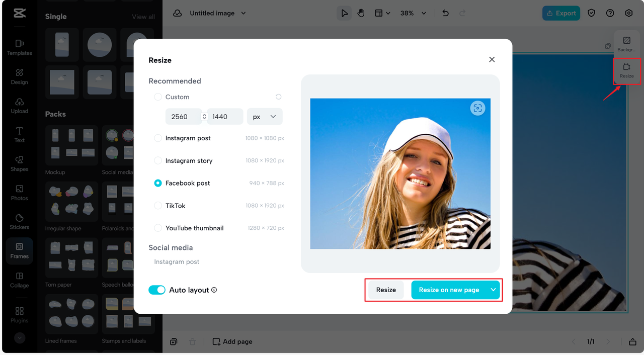
Task: Click the width field showing 2560
Action: coord(184,117)
